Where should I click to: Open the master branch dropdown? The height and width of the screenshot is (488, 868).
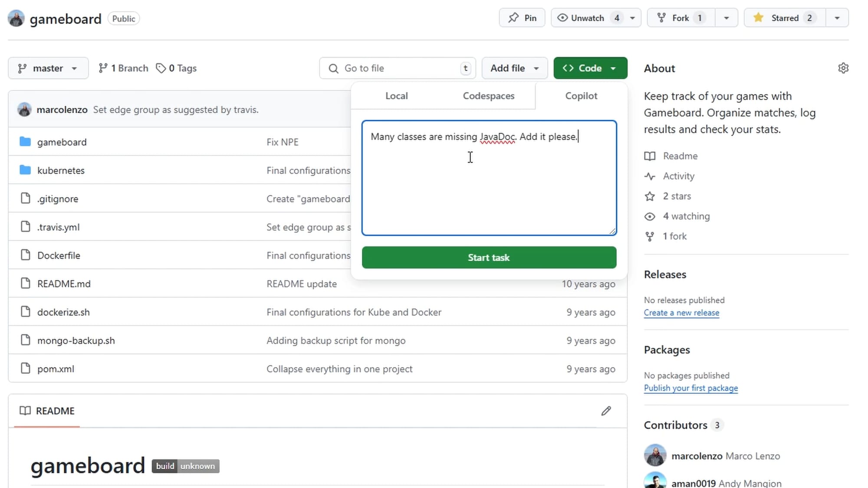[48, 68]
